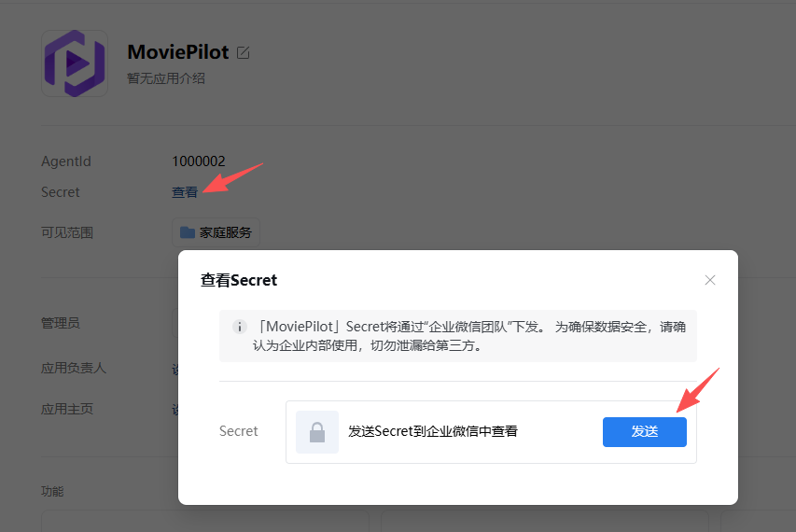Click the MoviePilot app title text

coord(177,52)
